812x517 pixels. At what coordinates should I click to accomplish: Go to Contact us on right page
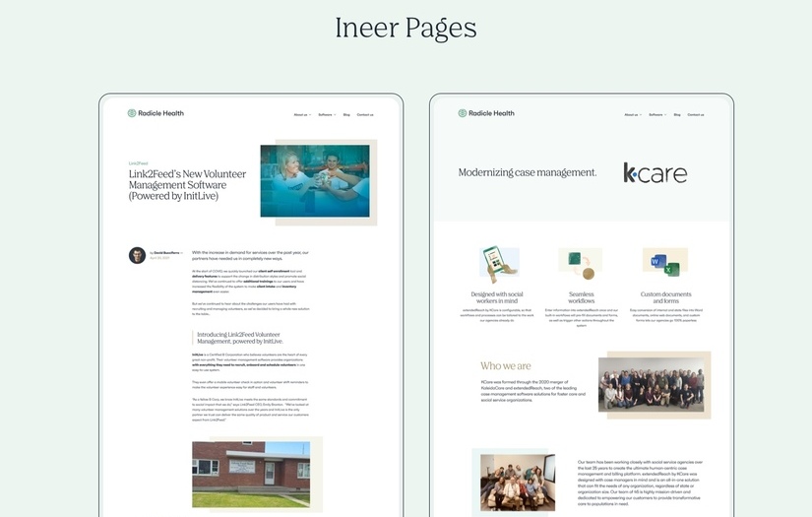point(696,114)
